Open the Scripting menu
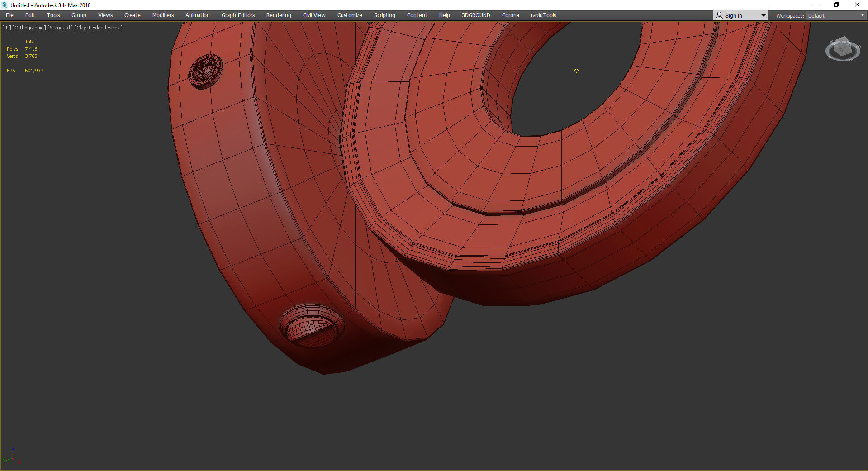This screenshot has width=868, height=471. (x=384, y=15)
